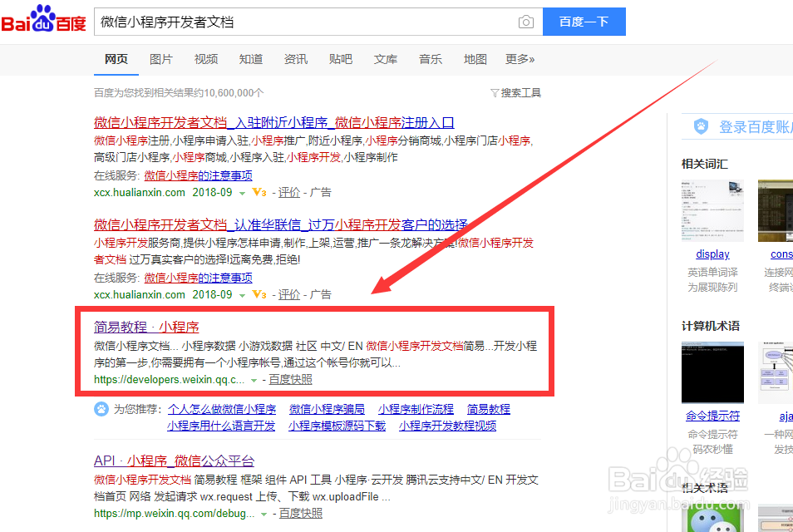Open the 命令提示符 term link
793x532 pixels.
point(712,415)
